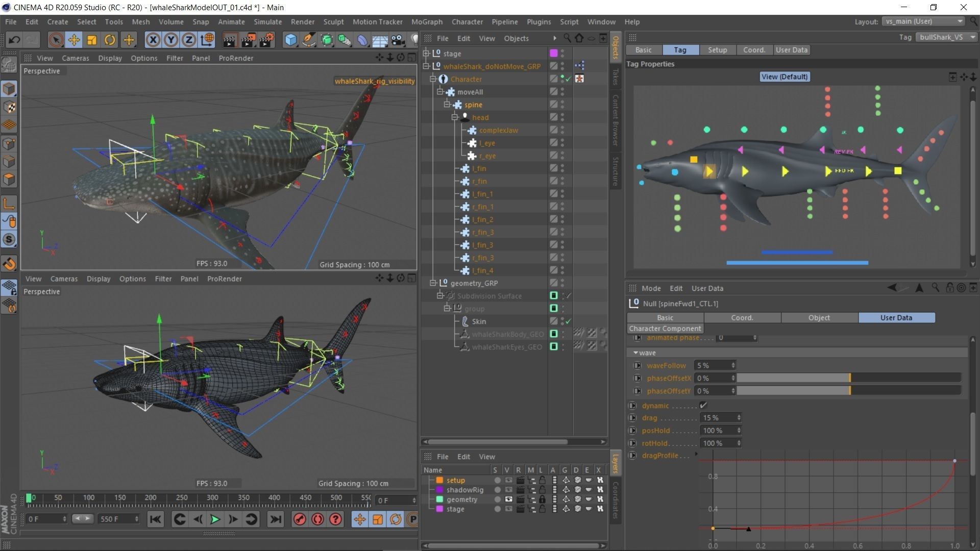
Task: Click the View (Default) button
Action: (785, 77)
